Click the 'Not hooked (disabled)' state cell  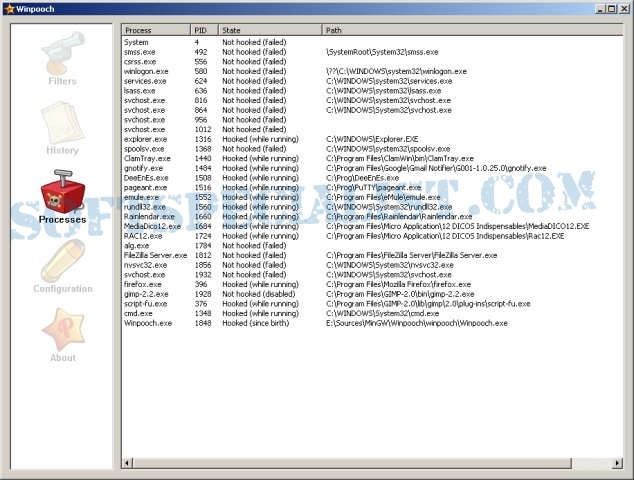[x=259, y=294]
